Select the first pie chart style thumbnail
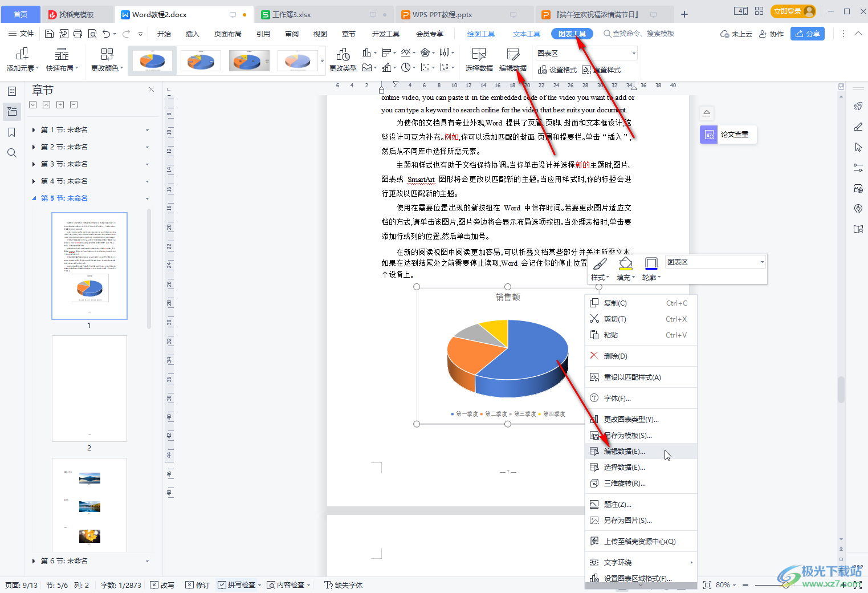 coord(152,60)
